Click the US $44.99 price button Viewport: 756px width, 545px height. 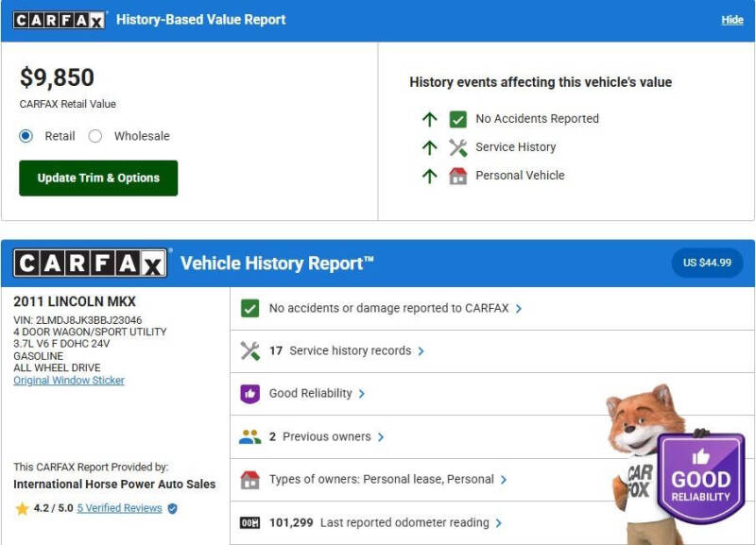pos(707,263)
